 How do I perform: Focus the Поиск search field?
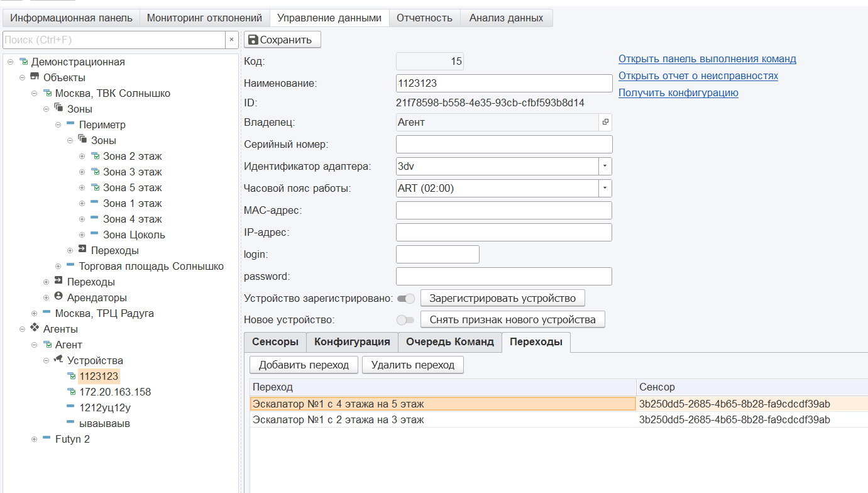click(x=114, y=40)
